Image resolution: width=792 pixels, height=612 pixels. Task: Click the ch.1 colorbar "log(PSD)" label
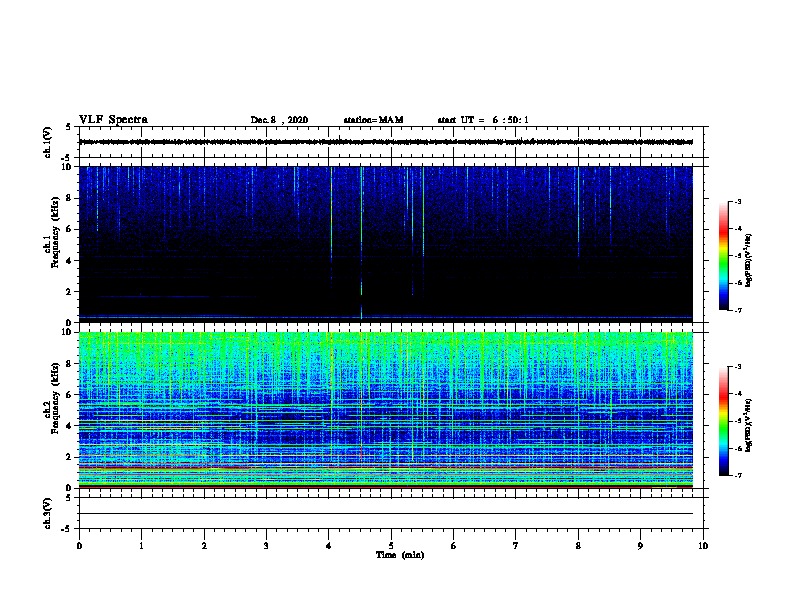pos(749,260)
